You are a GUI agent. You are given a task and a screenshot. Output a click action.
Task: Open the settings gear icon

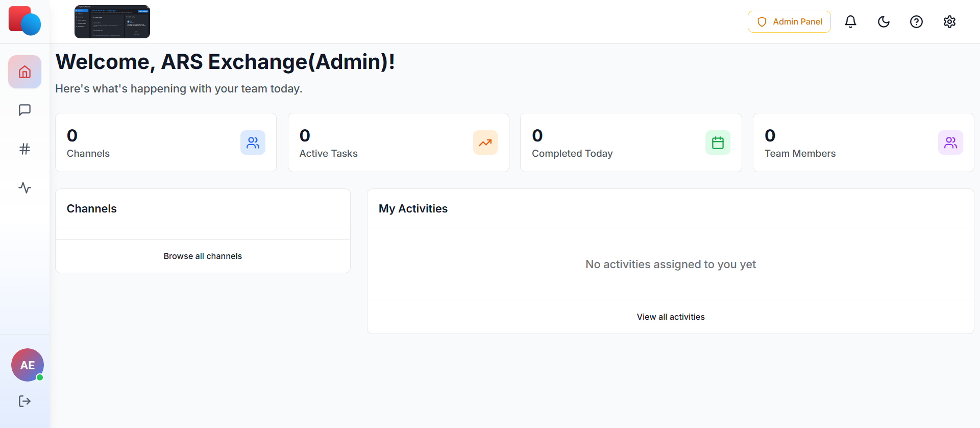tap(949, 21)
